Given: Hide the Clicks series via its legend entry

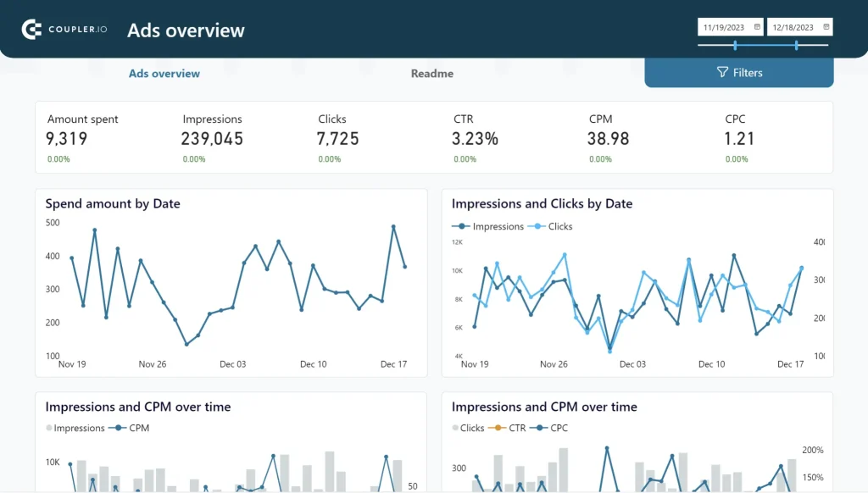Looking at the screenshot, I should (555, 226).
